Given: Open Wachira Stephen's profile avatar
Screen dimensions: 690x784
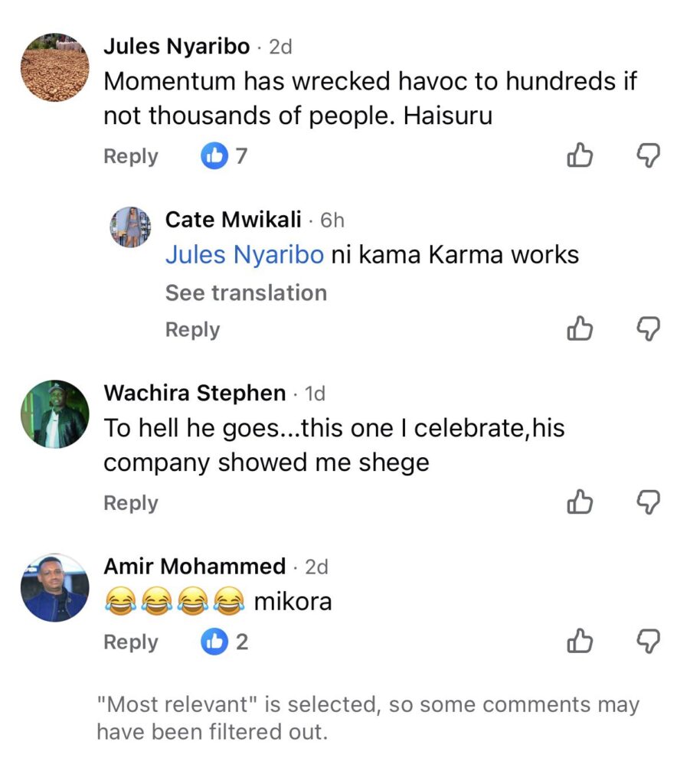Looking at the screenshot, I should coord(54,414).
